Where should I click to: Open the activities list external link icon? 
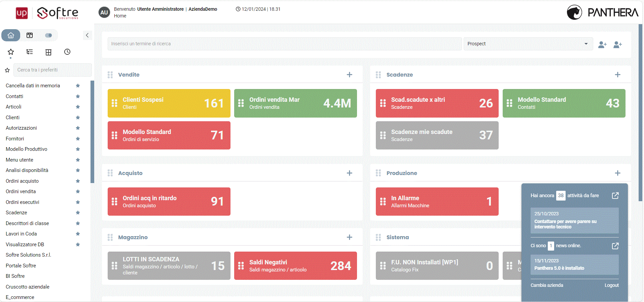coord(615,196)
